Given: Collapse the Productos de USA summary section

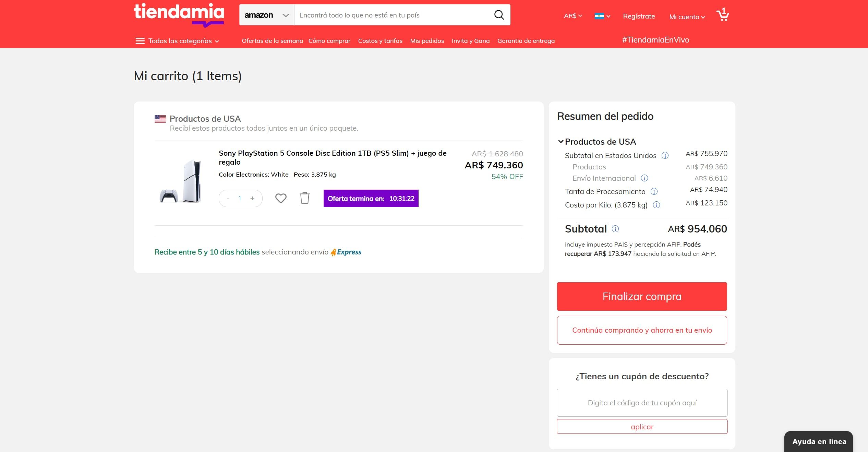Looking at the screenshot, I should click(x=561, y=141).
